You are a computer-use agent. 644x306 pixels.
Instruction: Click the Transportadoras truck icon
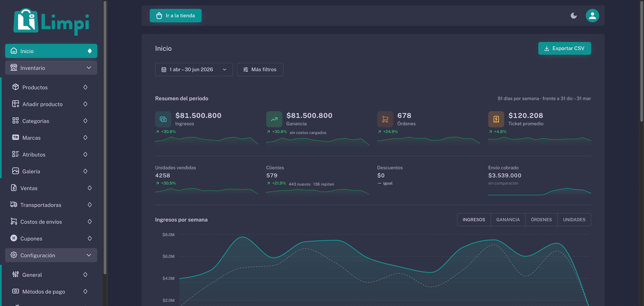point(14,205)
